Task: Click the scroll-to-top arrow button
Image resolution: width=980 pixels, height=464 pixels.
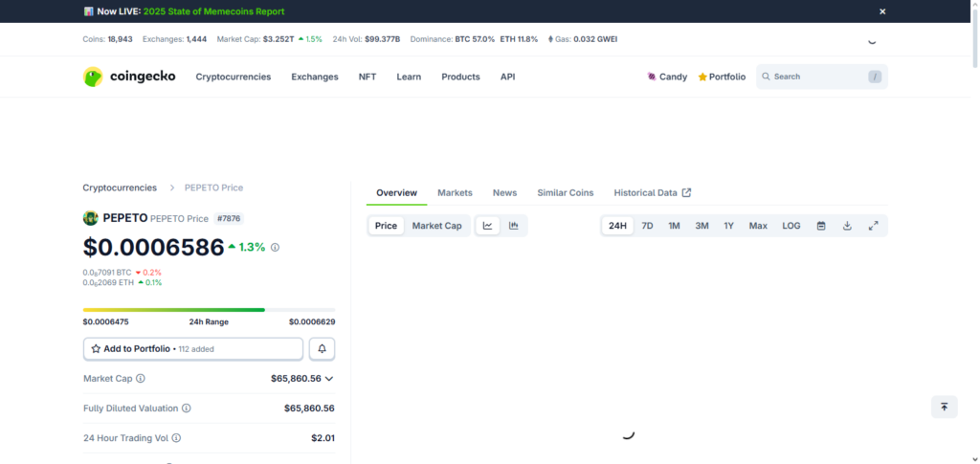Action: point(944,407)
